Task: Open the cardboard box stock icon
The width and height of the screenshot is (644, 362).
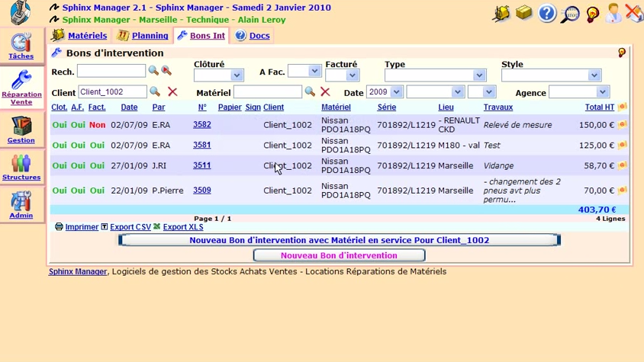Action: 523,13
